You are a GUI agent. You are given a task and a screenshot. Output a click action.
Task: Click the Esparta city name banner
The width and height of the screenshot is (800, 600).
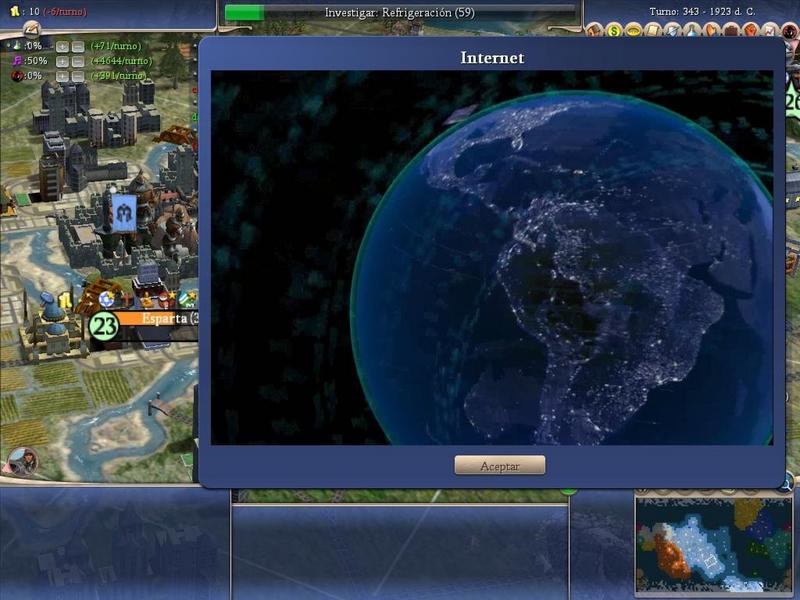pyautogui.click(x=157, y=319)
